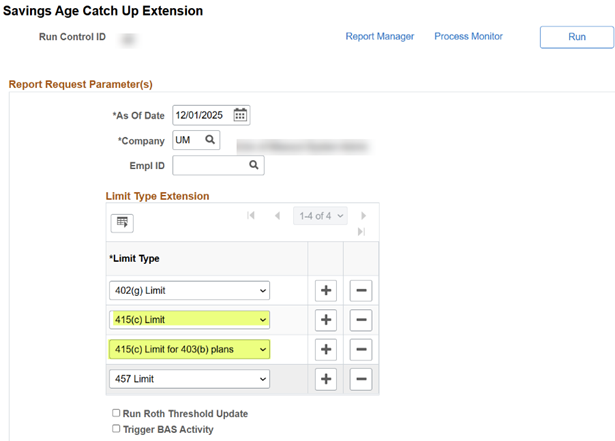Image resolution: width=615 pixels, height=441 pixels.
Task: Check the Trigger BAS Activity option
Action: pyautogui.click(x=118, y=430)
